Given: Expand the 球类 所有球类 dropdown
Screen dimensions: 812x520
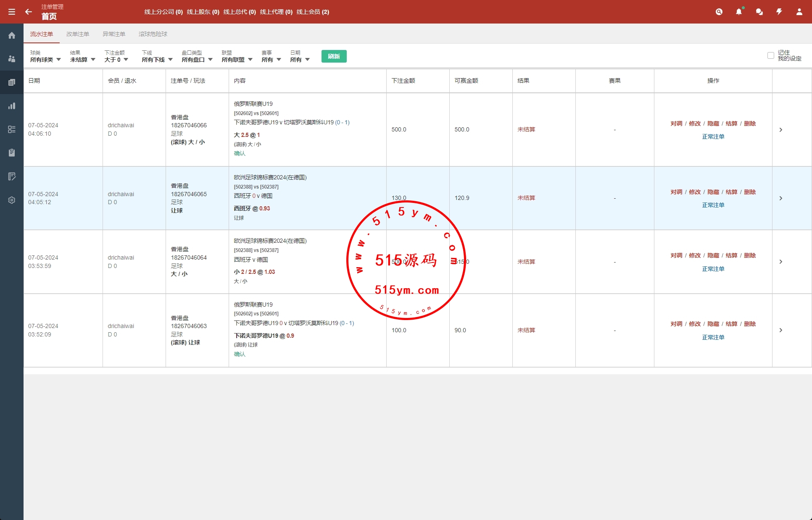Looking at the screenshot, I should pos(45,60).
